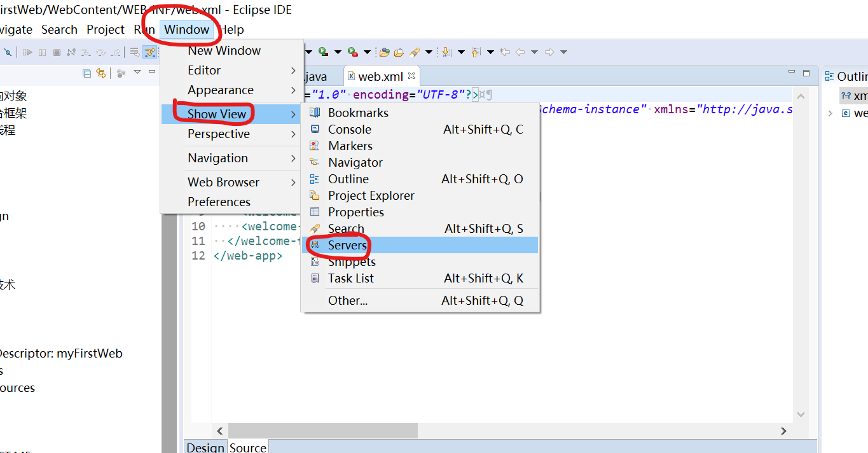Viewport: 868px width, 453px height.
Task: Minimize the Project Explorer panel
Action: point(152,71)
